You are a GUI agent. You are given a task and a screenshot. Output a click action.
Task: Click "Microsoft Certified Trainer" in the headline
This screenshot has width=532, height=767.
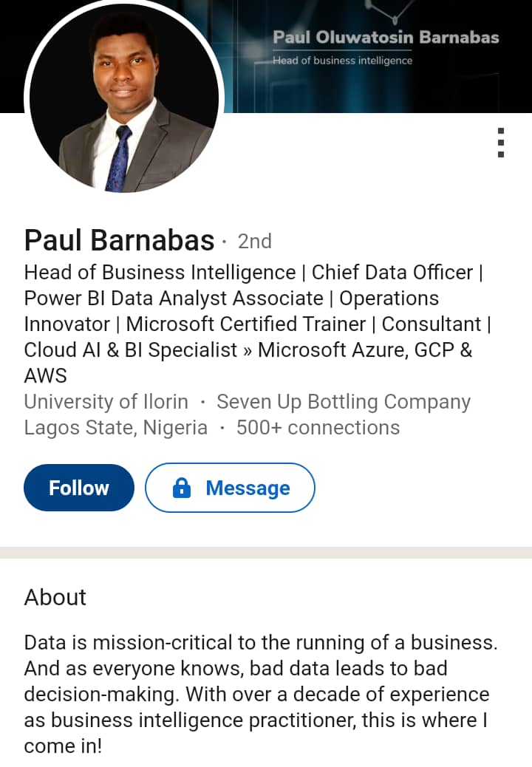(x=246, y=324)
